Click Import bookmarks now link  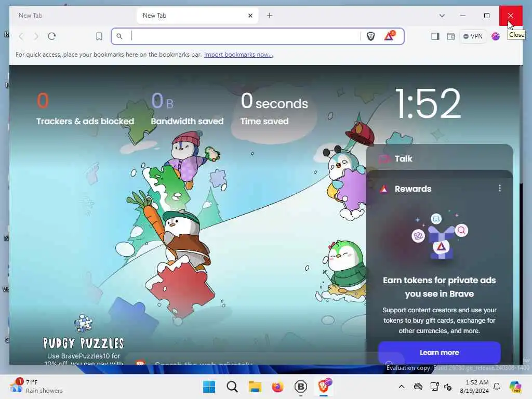238,55
